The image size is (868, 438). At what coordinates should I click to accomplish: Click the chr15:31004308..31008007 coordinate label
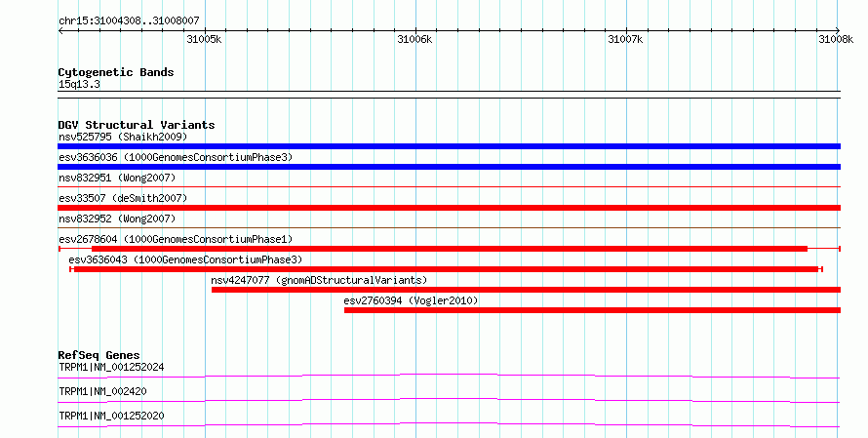click(129, 21)
